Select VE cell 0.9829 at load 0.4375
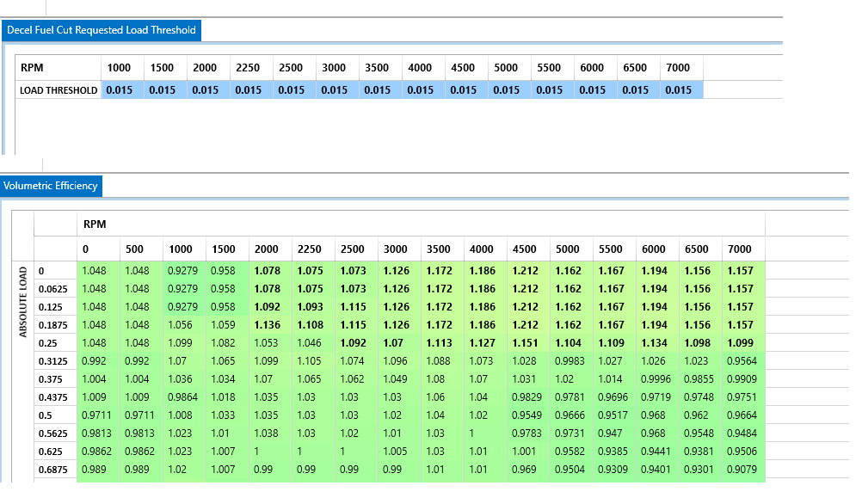The image size is (856, 504). pos(528,397)
